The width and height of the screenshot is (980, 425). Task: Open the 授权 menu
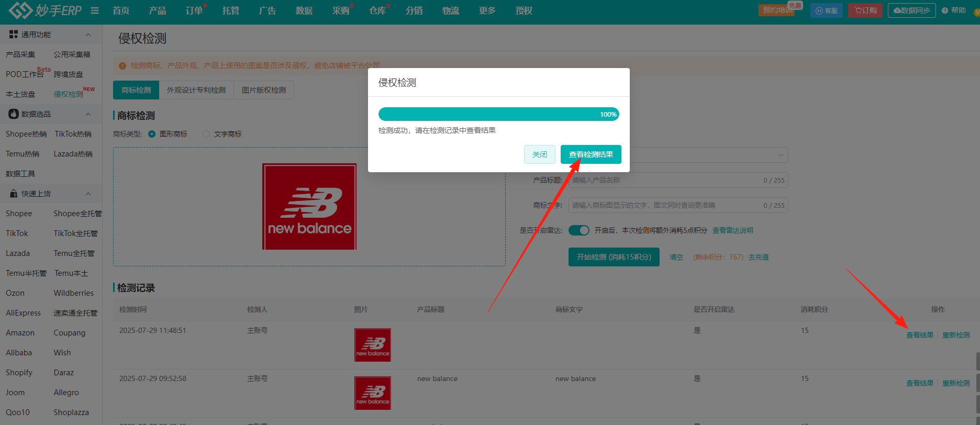[x=524, y=10]
